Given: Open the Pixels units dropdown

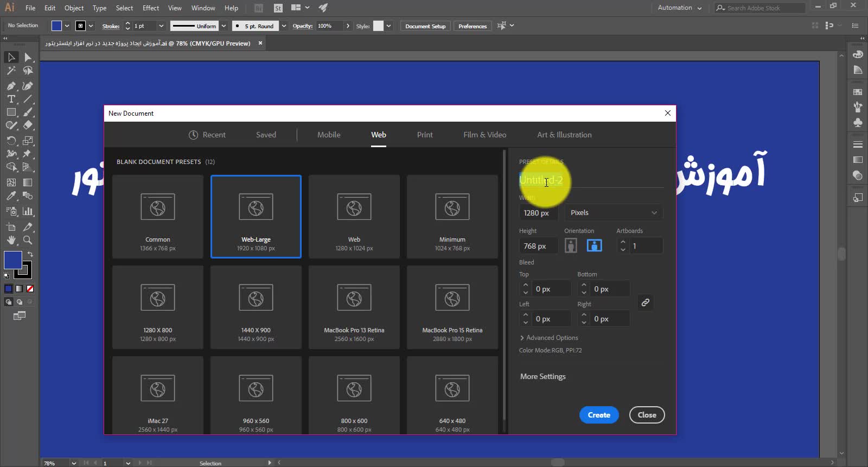Looking at the screenshot, I should [614, 213].
